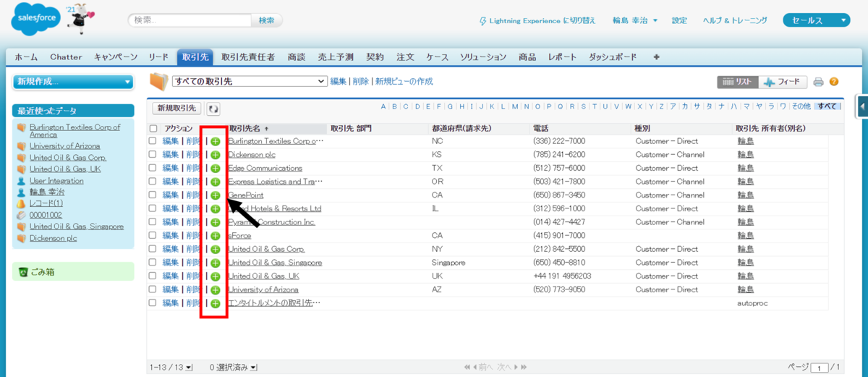
Task: Click 編集 link for GenePoint row
Action: (x=171, y=195)
